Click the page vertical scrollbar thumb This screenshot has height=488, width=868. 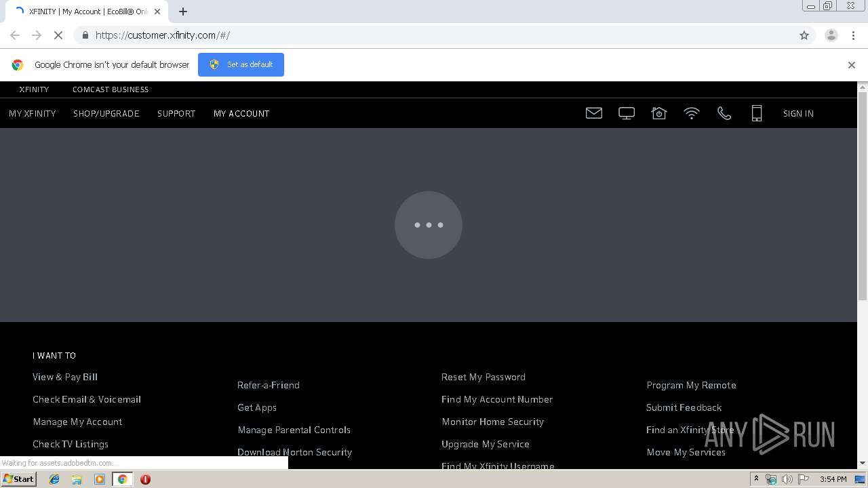click(863, 197)
